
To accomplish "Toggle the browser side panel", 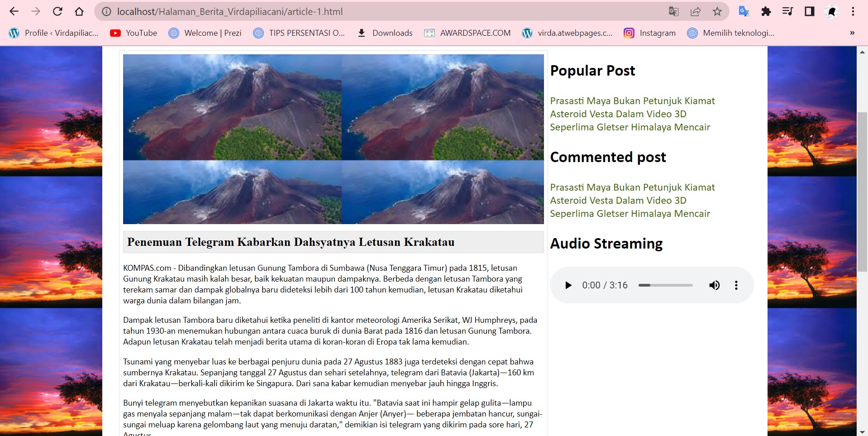I will click(810, 11).
